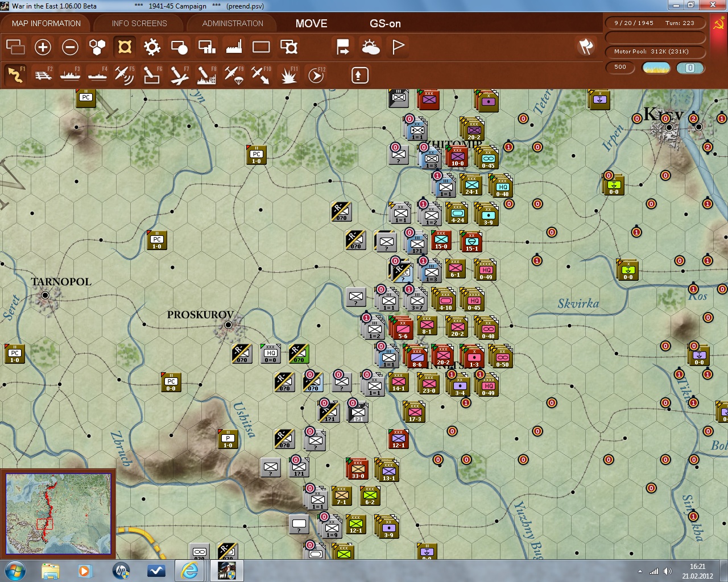Open Internet Explorer from the taskbar
This screenshot has width=728, height=582.
click(x=189, y=571)
